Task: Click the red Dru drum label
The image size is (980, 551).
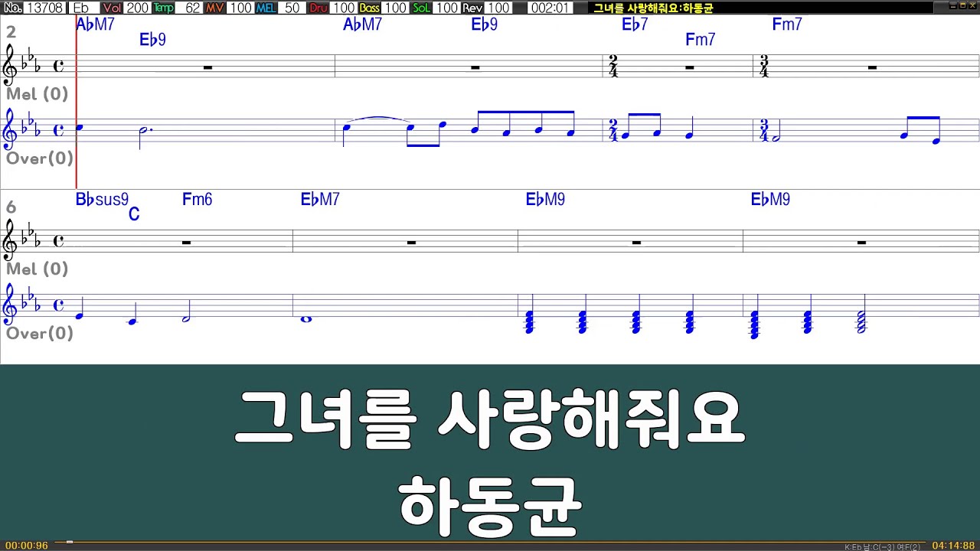Action: tap(318, 8)
